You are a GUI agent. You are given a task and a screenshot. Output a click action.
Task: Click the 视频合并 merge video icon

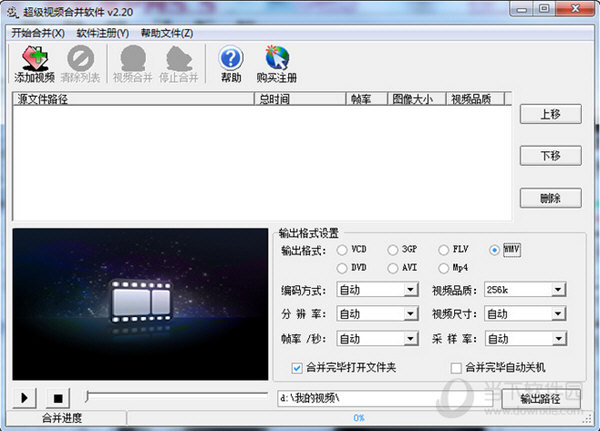(x=133, y=64)
